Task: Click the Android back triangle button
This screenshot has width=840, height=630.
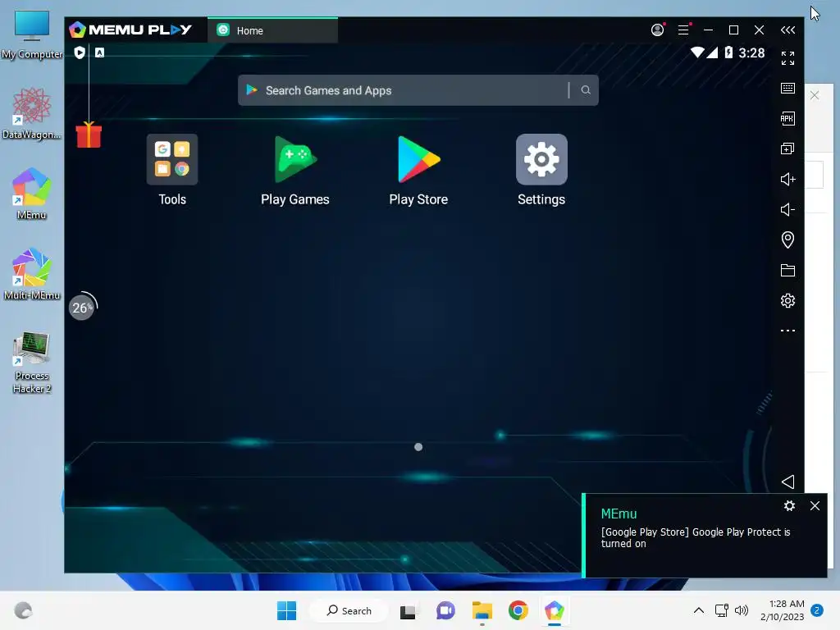Action: [787, 482]
